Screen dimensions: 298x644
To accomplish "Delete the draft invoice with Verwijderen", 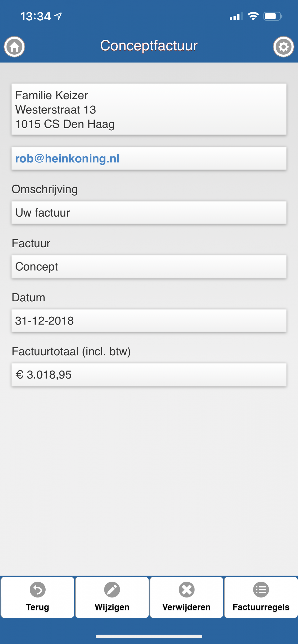I will tap(186, 597).
